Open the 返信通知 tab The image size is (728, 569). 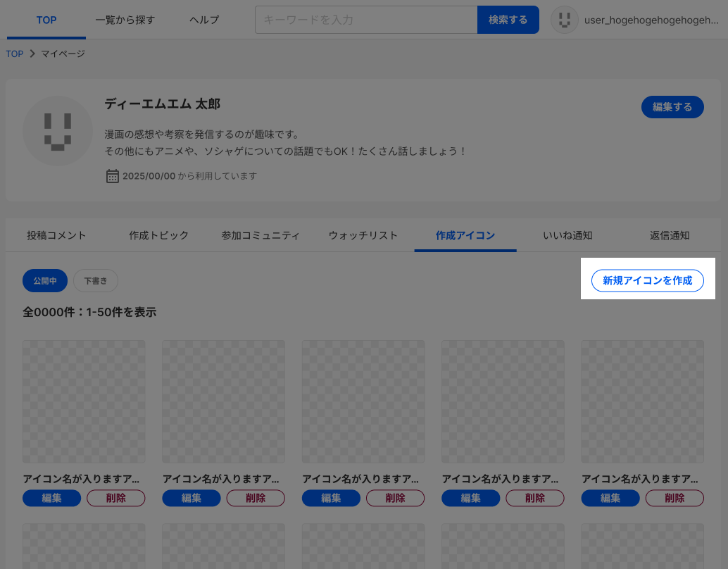670,235
